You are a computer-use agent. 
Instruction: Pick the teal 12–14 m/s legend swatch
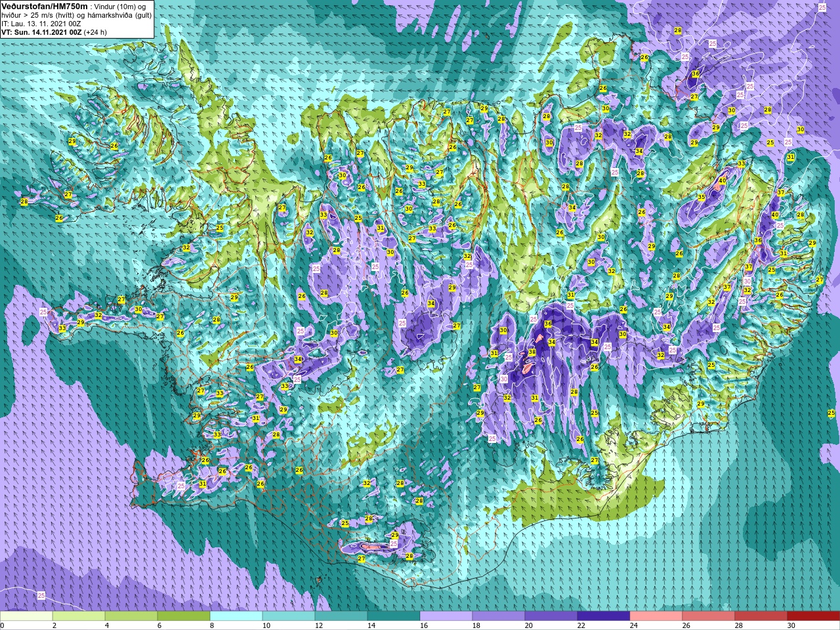(341, 616)
